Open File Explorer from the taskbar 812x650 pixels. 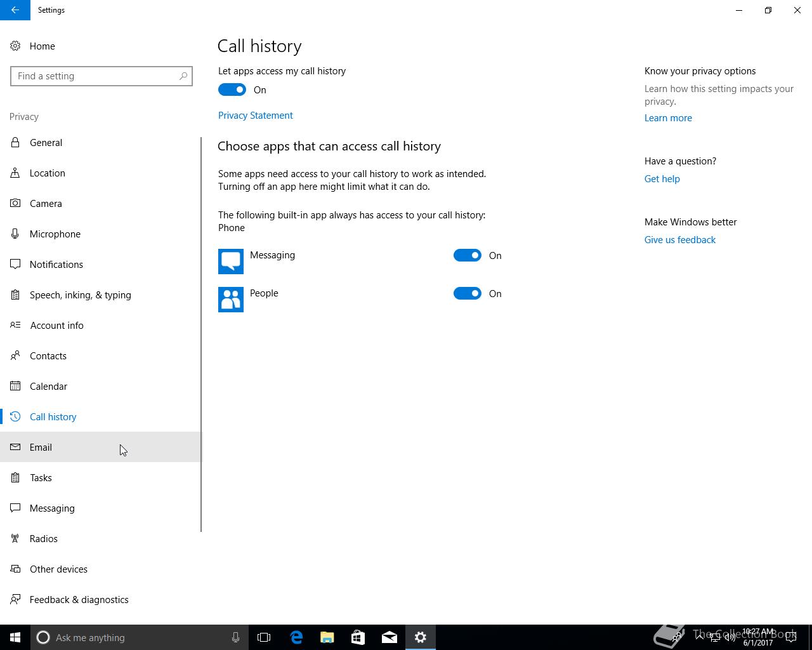pos(327,637)
